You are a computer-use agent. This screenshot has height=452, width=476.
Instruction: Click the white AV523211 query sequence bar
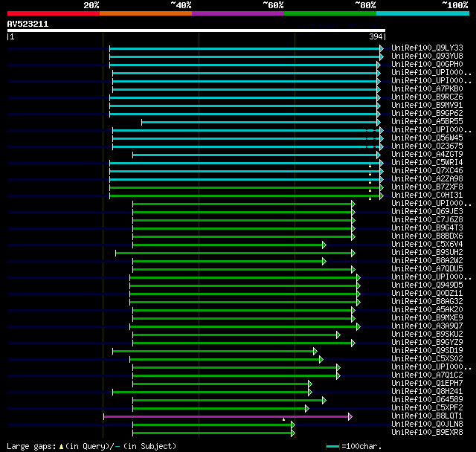[x=196, y=30]
